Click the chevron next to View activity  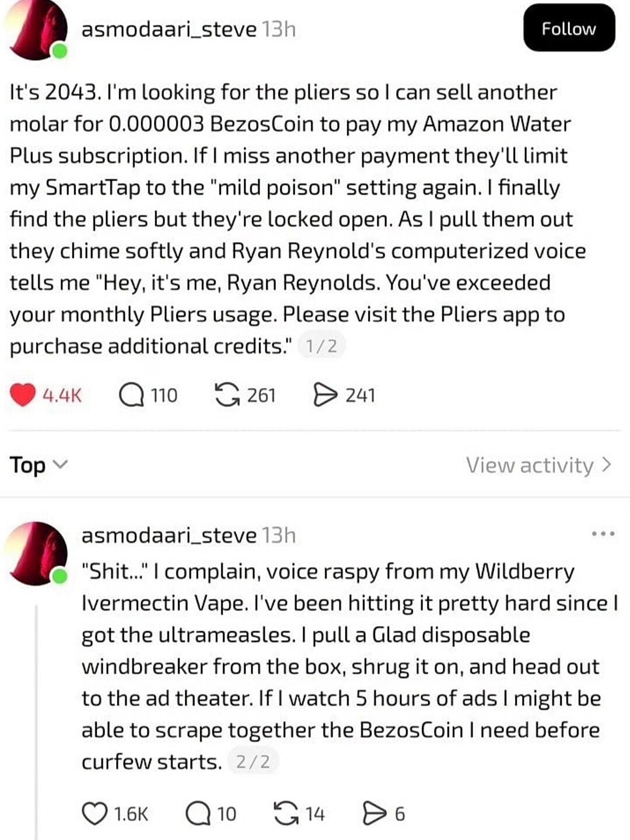(607, 465)
